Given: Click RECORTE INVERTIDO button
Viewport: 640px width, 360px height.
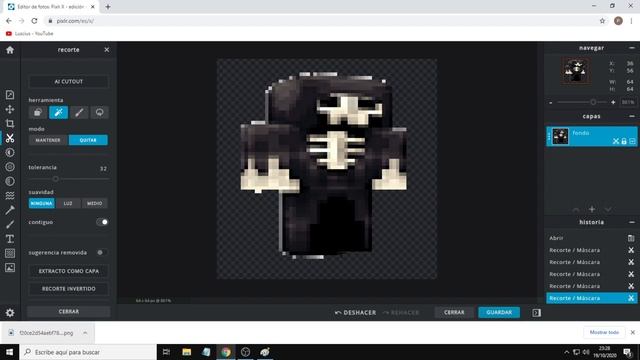Looking at the screenshot, I should pyautogui.click(x=69, y=289).
